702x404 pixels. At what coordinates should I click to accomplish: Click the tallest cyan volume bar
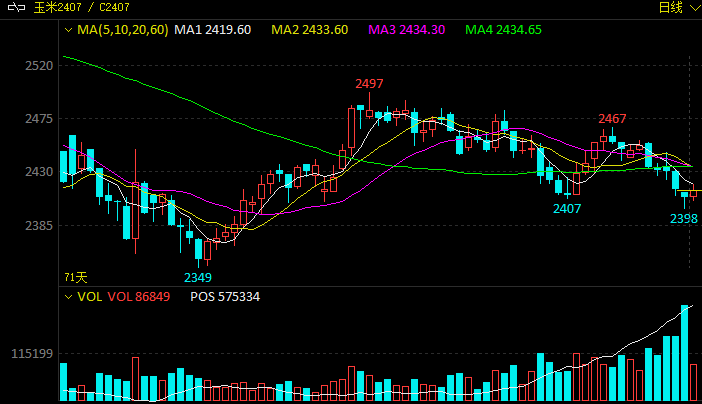point(685,353)
